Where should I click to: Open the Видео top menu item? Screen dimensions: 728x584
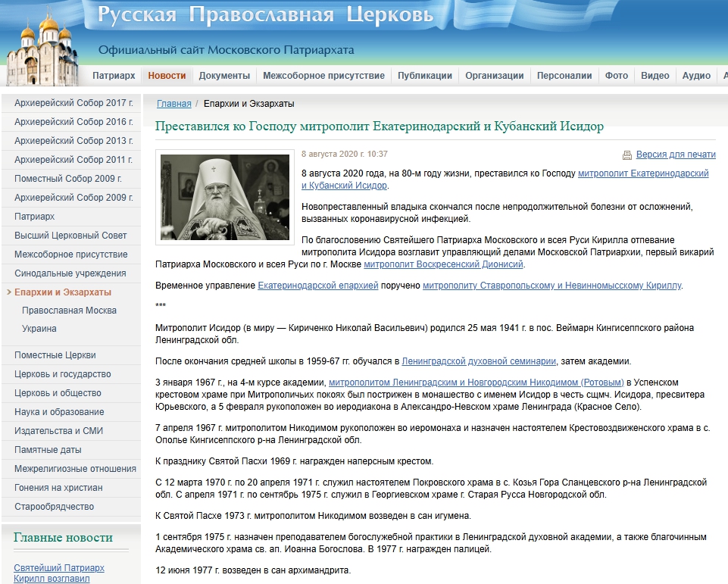[655, 76]
